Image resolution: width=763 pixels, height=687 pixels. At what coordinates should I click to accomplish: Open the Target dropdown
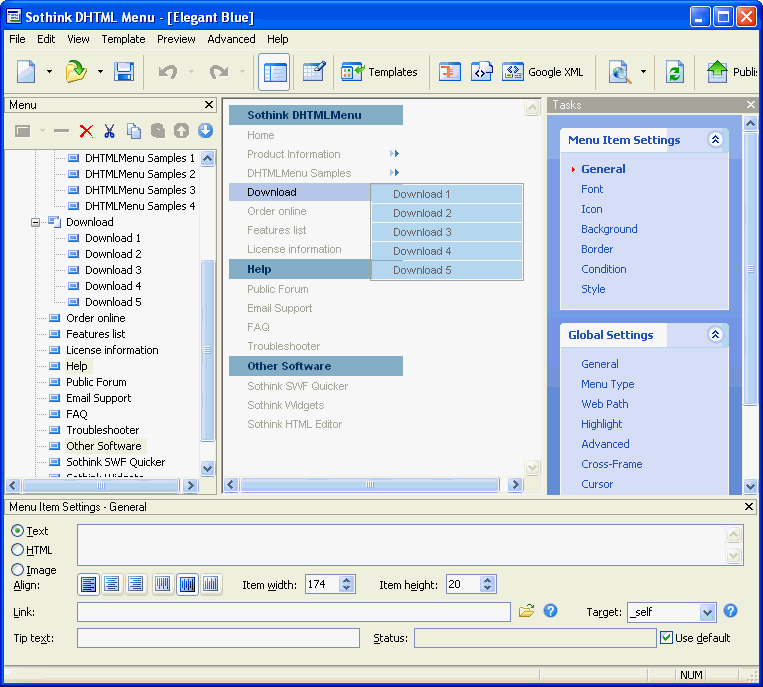708,612
